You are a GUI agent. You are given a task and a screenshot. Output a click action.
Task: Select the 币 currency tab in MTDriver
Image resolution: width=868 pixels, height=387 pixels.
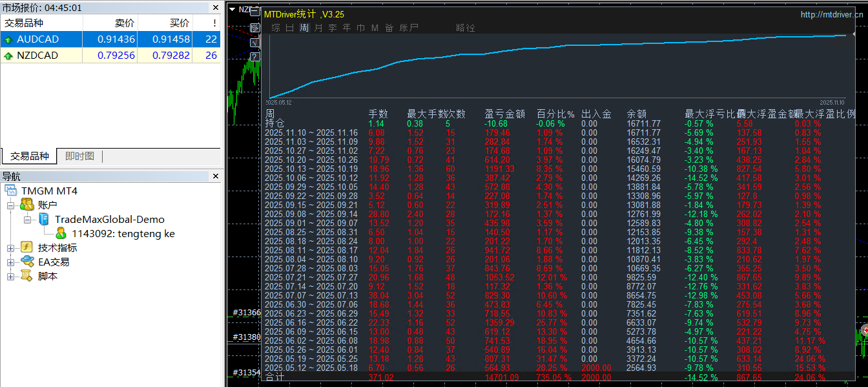(x=360, y=28)
